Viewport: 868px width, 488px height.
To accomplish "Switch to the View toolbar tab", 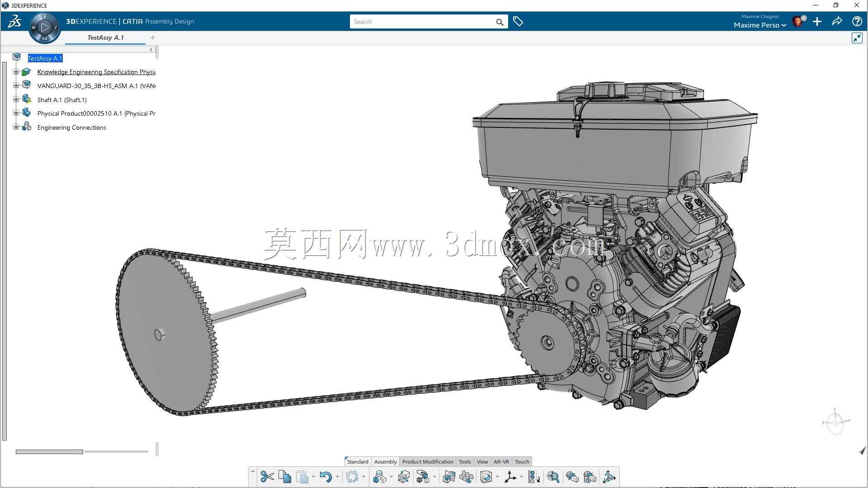I will (482, 462).
